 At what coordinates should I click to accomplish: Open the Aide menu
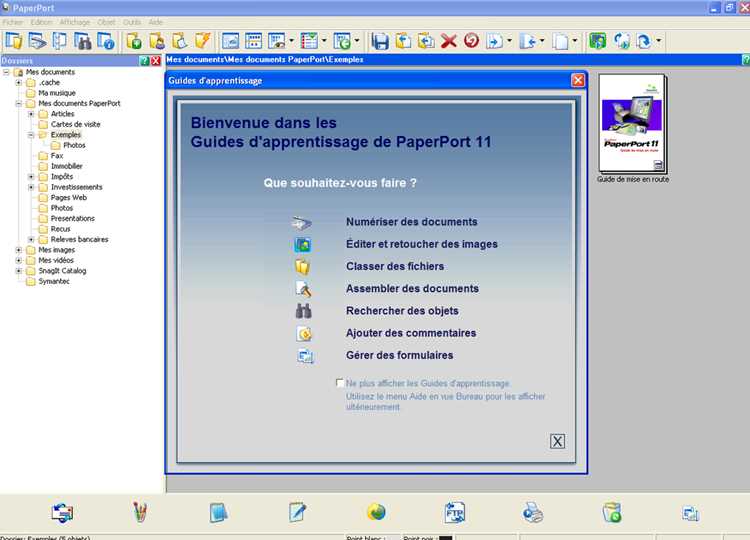tap(155, 22)
